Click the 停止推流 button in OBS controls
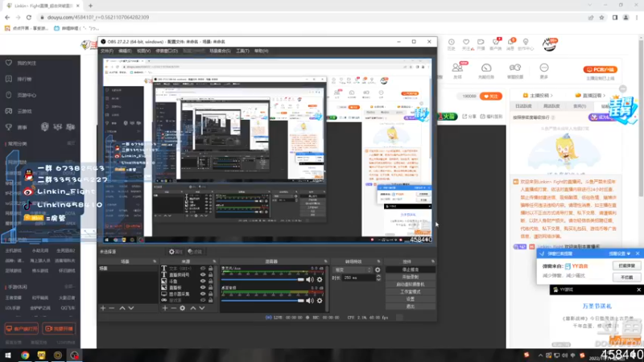This screenshot has width=644, height=362. coord(411,269)
